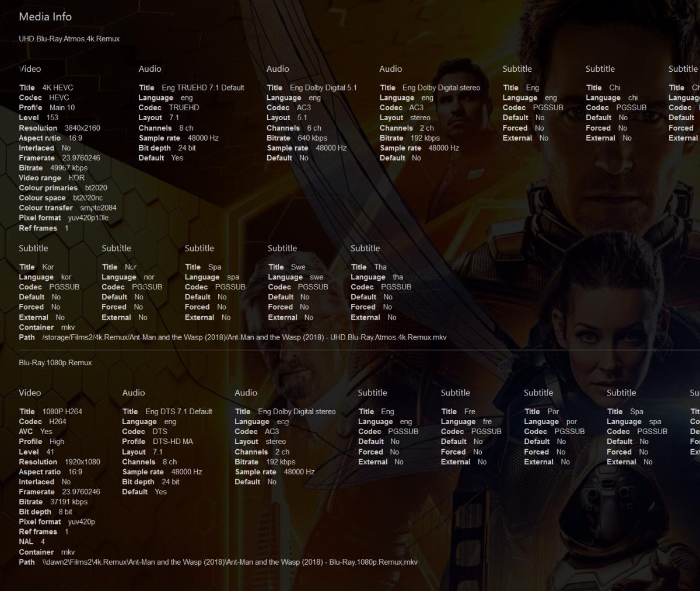
Task: Click first-section audio title 'Eng Dolby Digital stereo'
Action: [442, 88]
